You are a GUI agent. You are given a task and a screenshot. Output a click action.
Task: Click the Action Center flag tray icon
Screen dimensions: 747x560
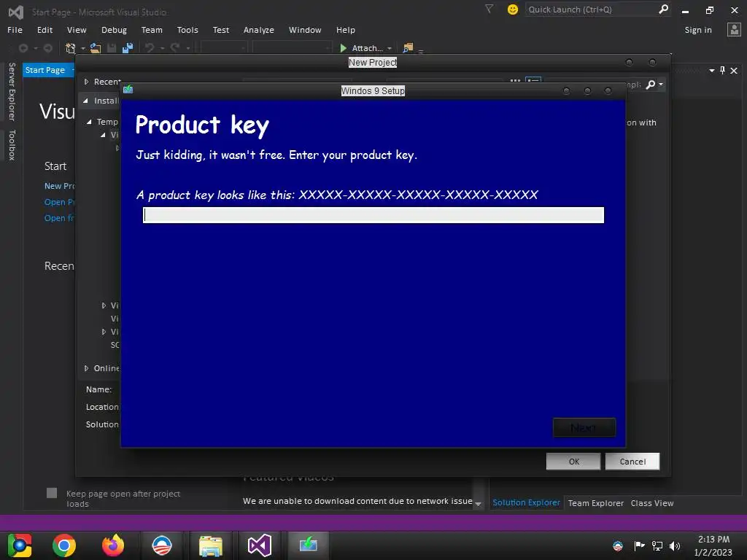click(639, 545)
